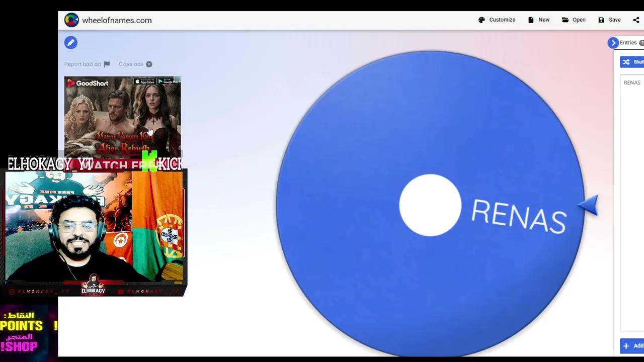This screenshot has width=644, height=362.
Task: Click the App Store badge in the ad
Action: tap(145, 81)
